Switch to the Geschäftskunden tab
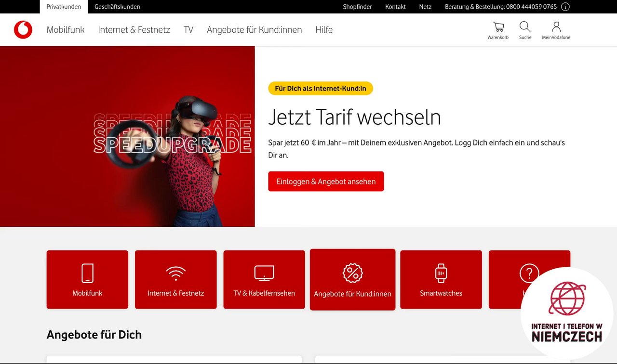The image size is (617, 364). coord(118,7)
